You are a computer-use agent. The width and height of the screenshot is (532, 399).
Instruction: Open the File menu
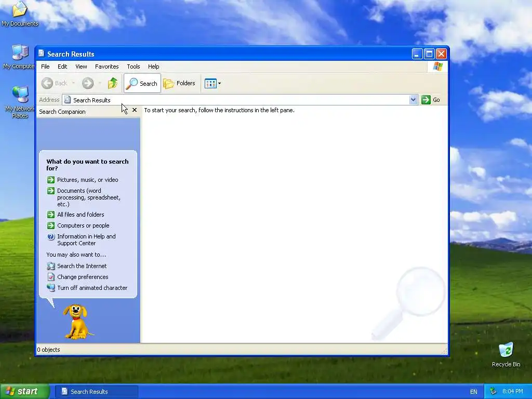pyautogui.click(x=45, y=66)
